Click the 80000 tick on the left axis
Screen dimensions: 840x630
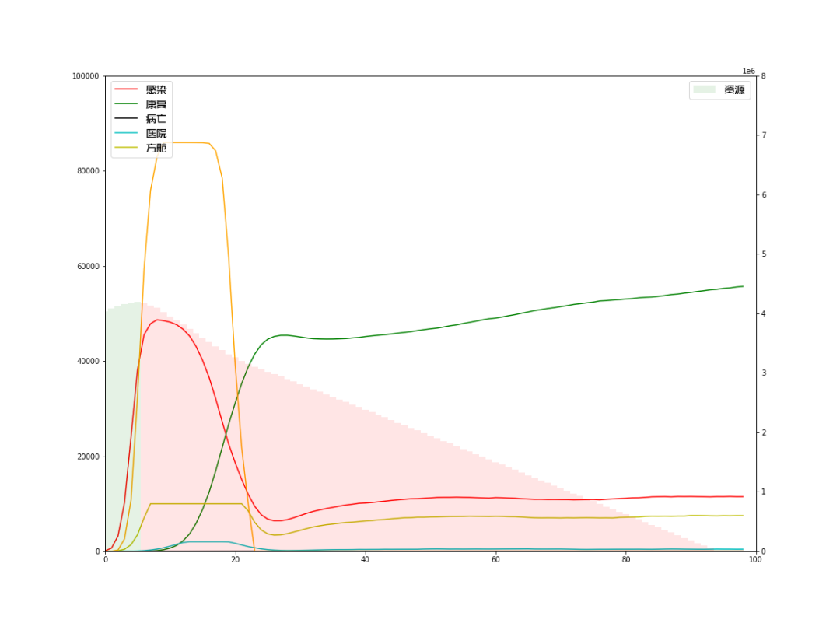pos(89,171)
